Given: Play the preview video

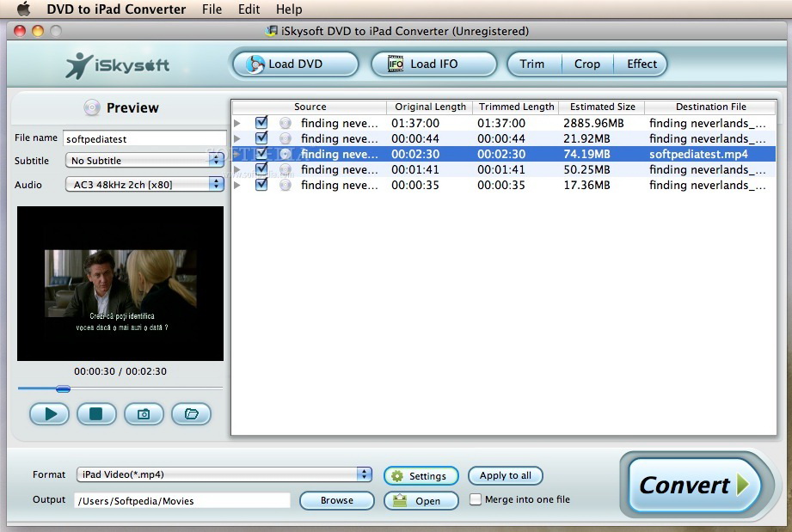Looking at the screenshot, I should point(50,414).
